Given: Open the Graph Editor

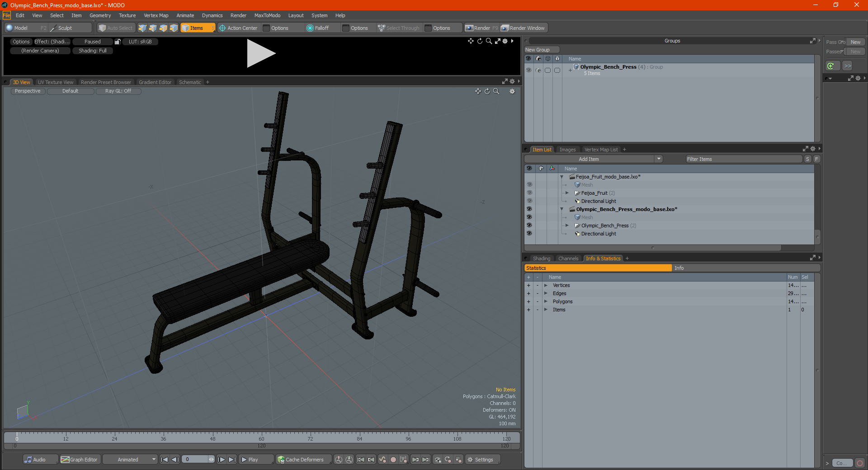Looking at the screenshot, I should pyautogui.click(x=80, y=460).
